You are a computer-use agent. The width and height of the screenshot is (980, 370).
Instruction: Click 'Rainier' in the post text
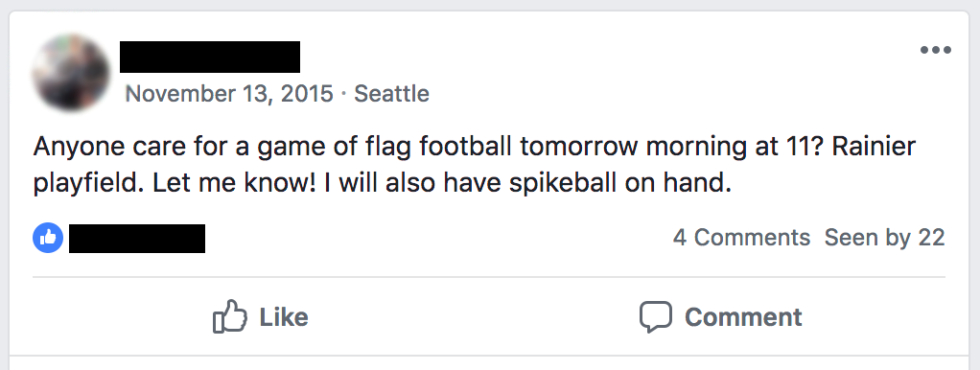(x=875, y=147)
